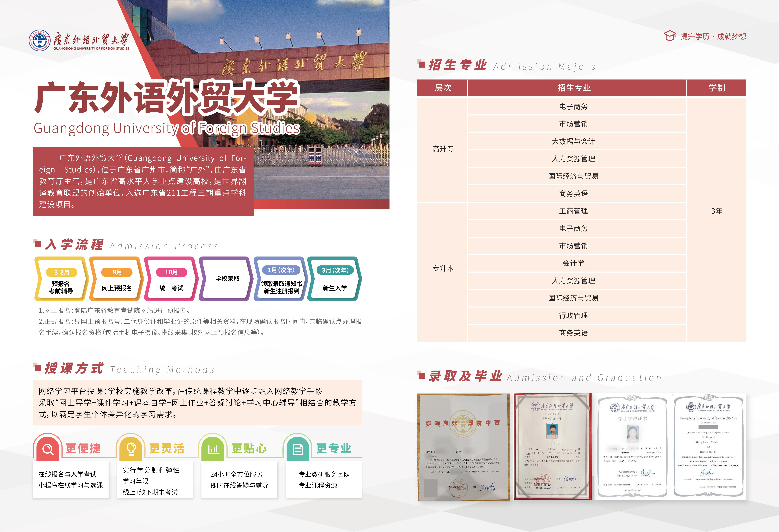Click the red magnifying glass icon
The height and width of the screenshot is (532, 779).
(x=48, y=449)
